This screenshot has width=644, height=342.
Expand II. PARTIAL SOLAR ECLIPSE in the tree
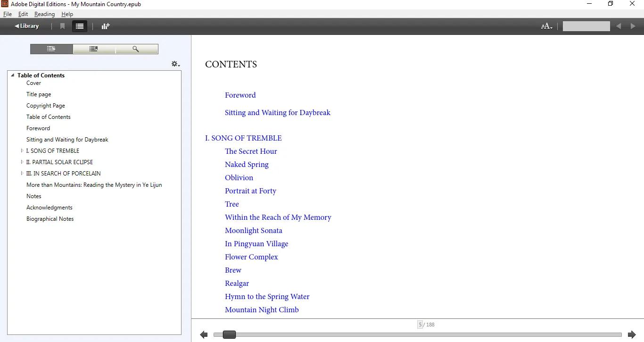(22, 162)
